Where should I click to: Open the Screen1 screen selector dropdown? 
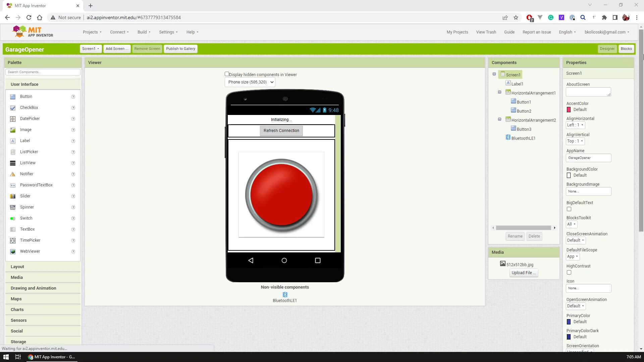coord(91,49)
